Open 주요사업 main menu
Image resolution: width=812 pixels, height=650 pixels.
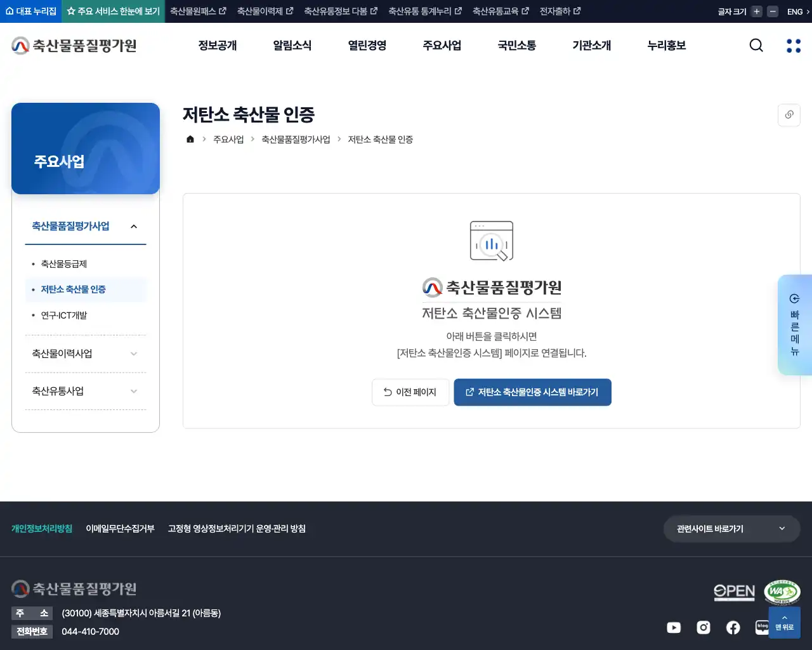coord(442,46)
